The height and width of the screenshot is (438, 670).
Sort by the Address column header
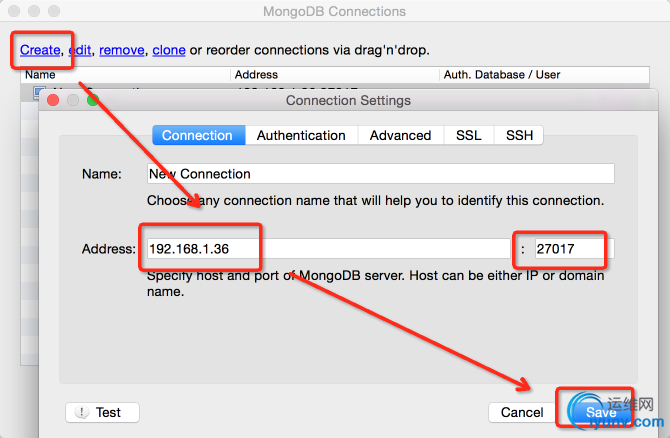click(x=335, y=75)
